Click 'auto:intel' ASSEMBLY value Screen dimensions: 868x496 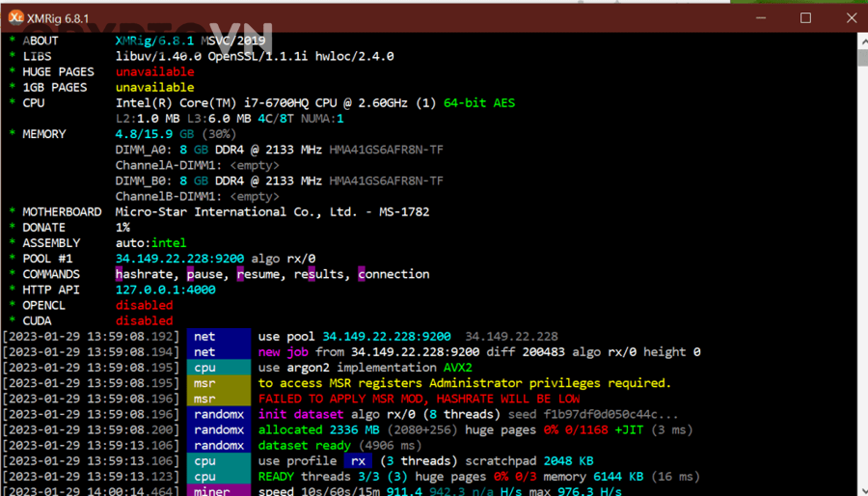[x=150, y=242]
